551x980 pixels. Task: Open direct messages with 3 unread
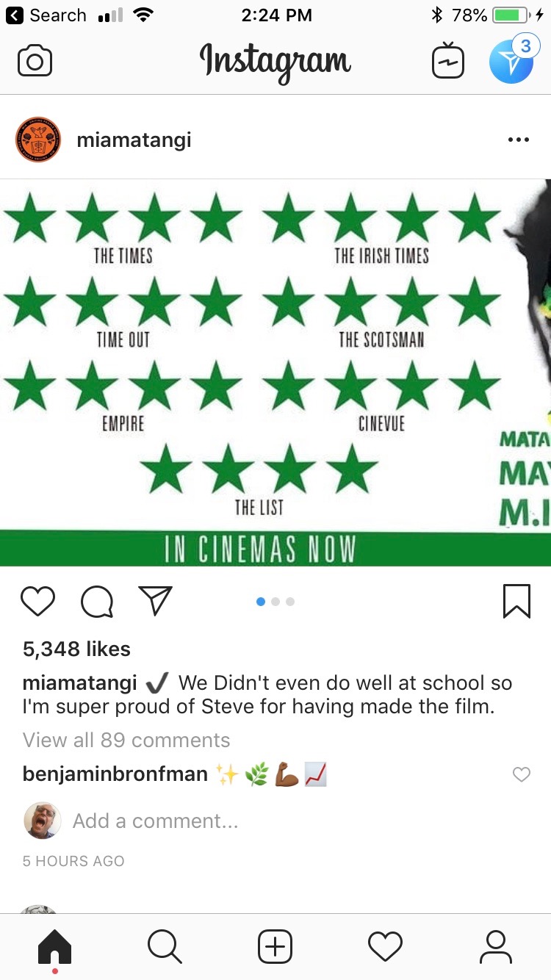pos(511,60)
